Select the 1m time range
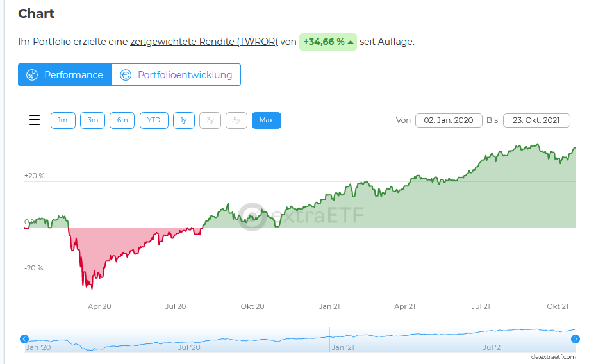The height and width of the screenshot is (364, 596). (x=63, y=120)
